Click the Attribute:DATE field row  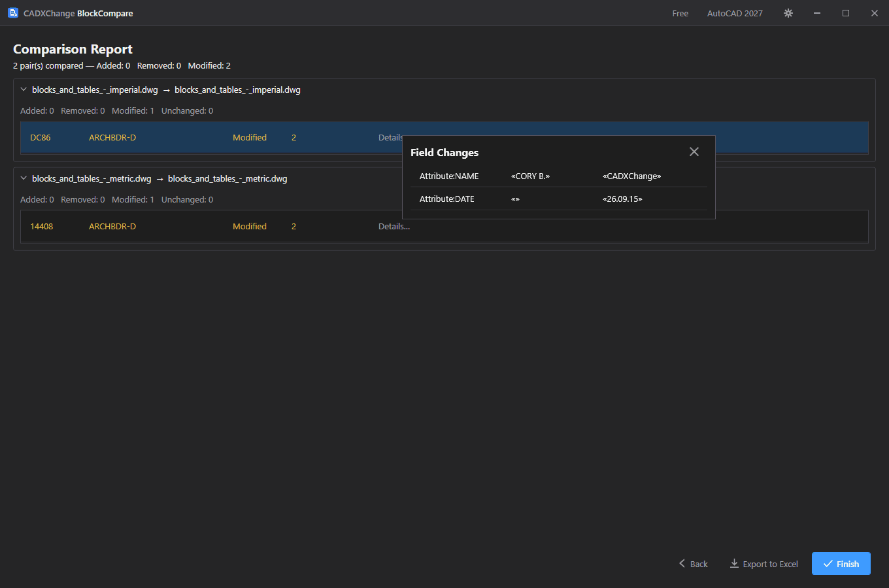click(559, 199)
